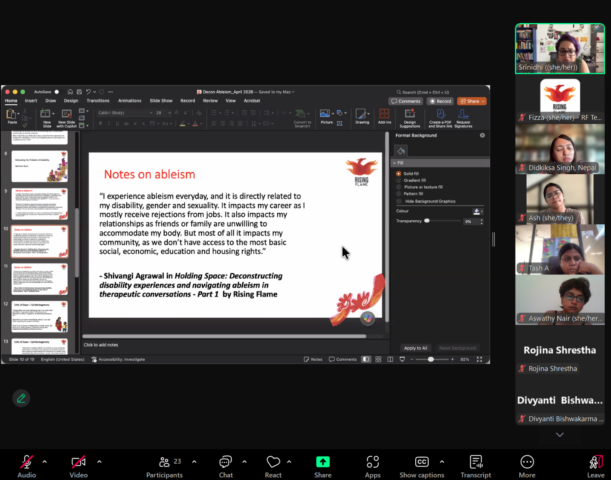Screen dimensions: 611x480
Task: Click the orange Share button in PowerPoint
Action: point(472,101)
